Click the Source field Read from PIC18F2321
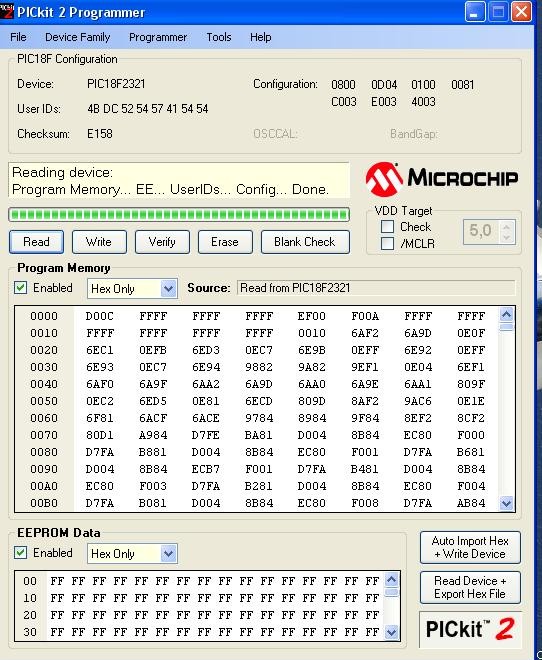 click(376, 288)
